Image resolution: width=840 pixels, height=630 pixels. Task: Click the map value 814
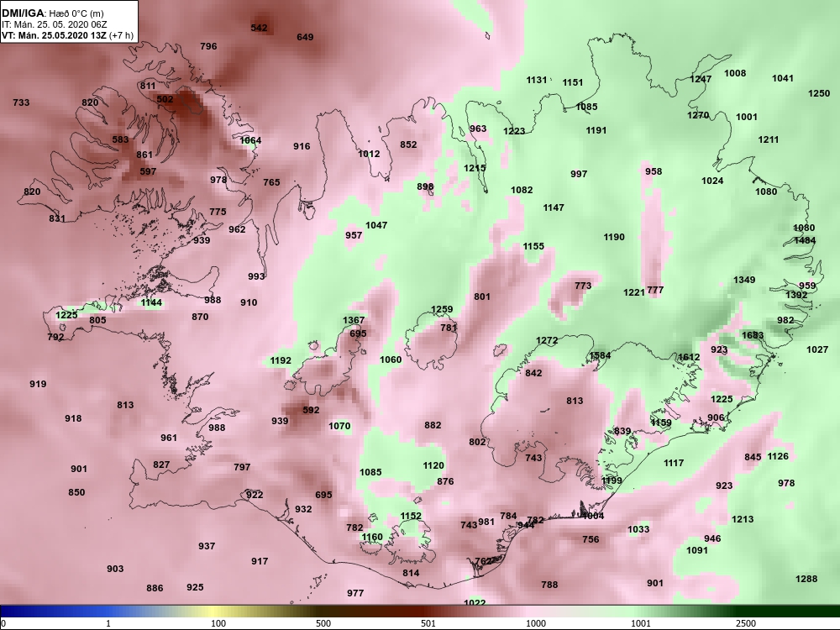pos(411,573)
